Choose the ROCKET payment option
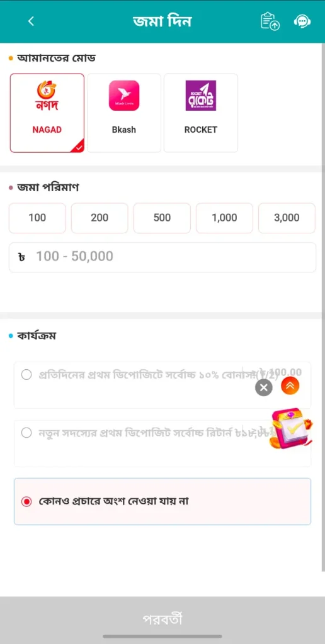Viewport: 325px width, 644px height. tap(201, 113)
